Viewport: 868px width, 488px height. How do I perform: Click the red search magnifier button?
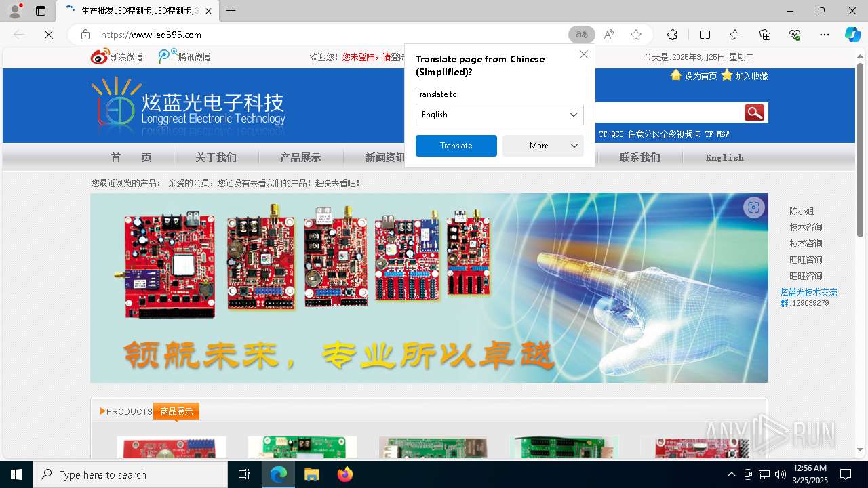[x=754, y=113]
